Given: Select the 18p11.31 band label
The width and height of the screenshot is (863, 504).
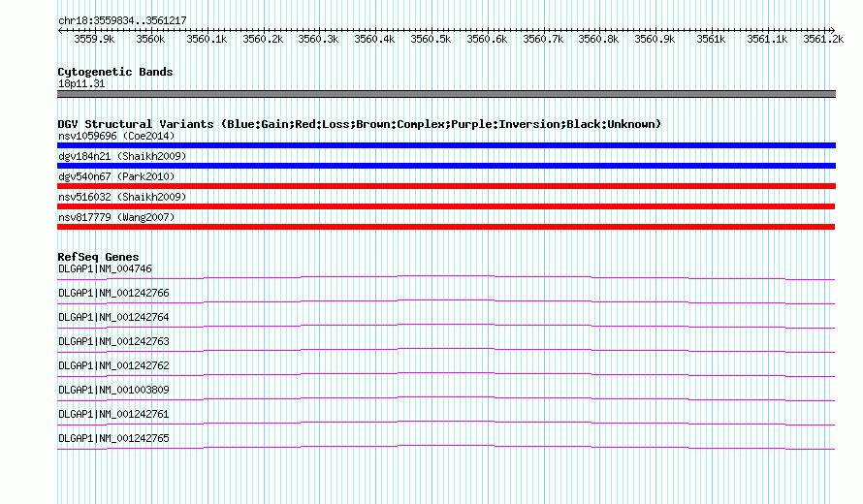Looking at the screenshot, I should 81,83.
